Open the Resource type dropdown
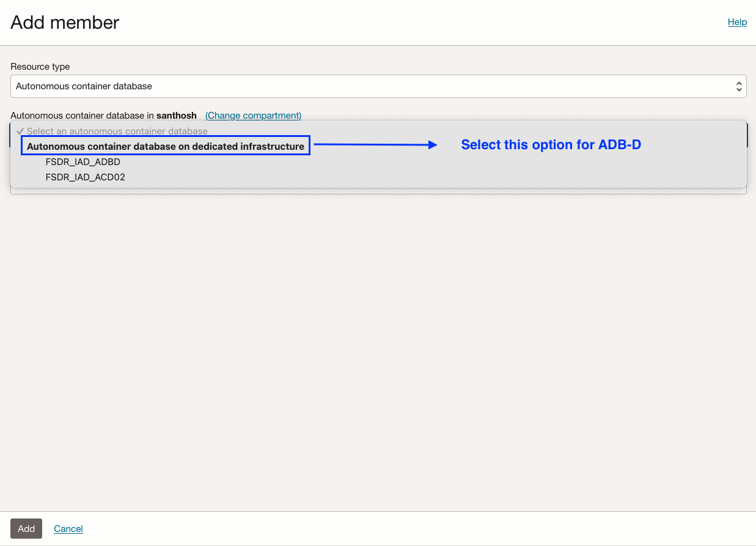The width and height of the screenshot is (756, 546). coord(378,86)
